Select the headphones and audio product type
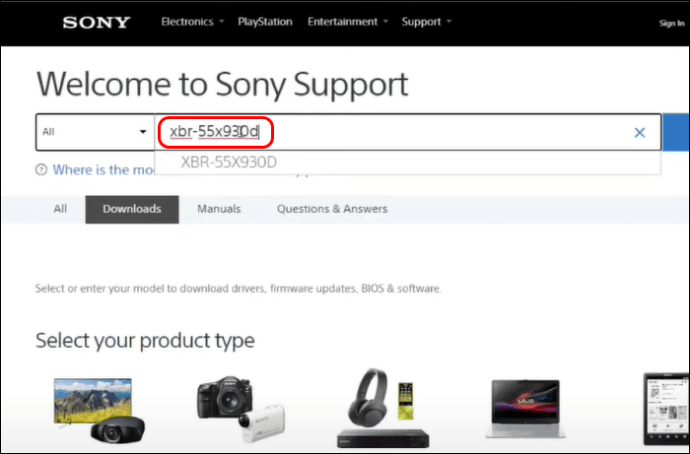 coord(382,408)
